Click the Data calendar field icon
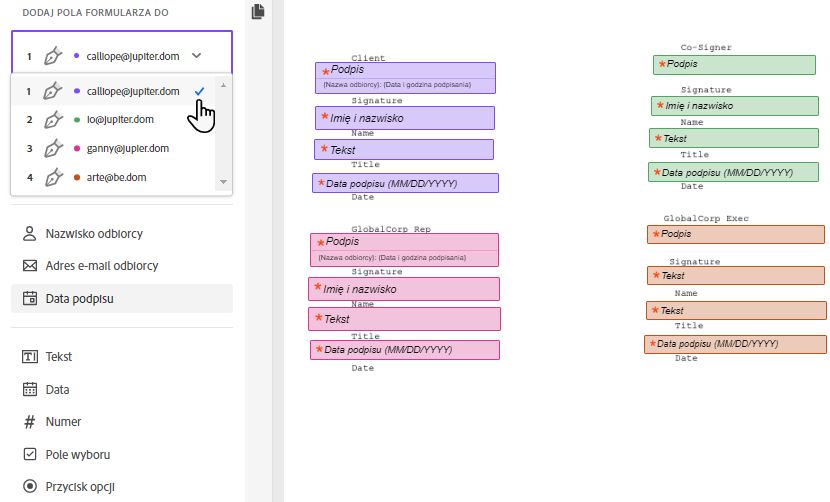The width and height of the screenshot is (830, 502). point(29,389)
